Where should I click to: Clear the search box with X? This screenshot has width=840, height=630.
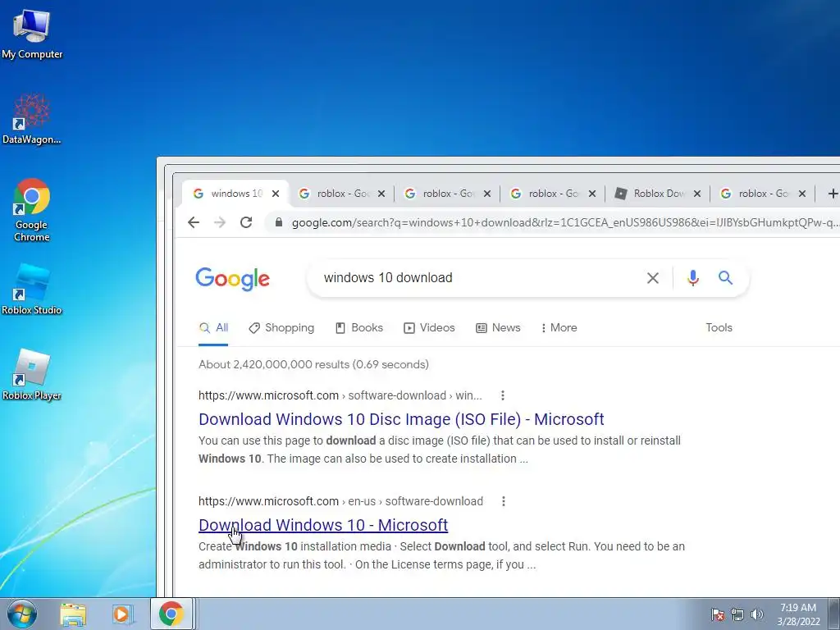652,278
